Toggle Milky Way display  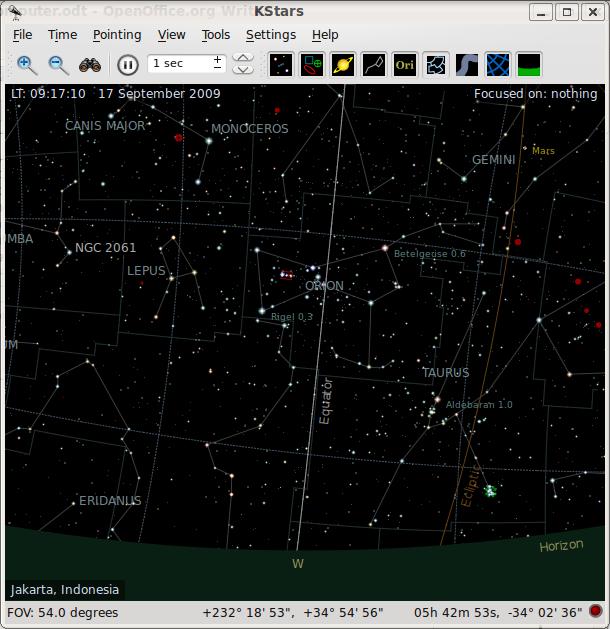(466, 65)
